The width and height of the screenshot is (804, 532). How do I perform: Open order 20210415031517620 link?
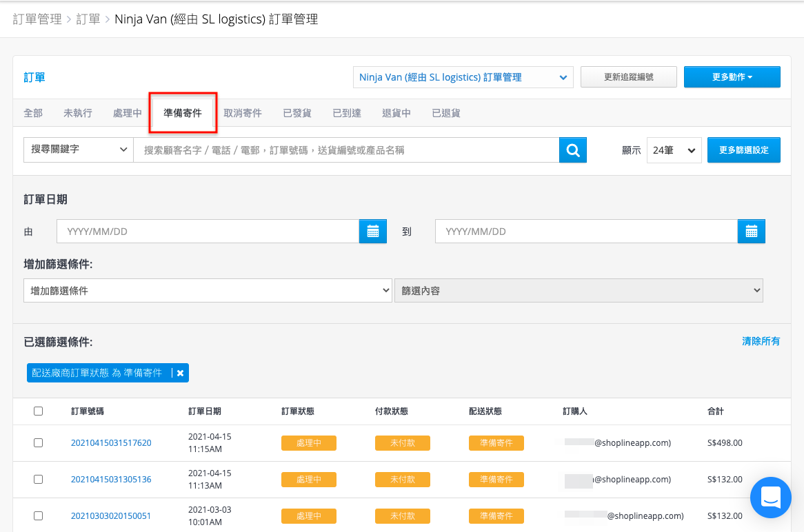pyautogui.click(x=111, y=443)
